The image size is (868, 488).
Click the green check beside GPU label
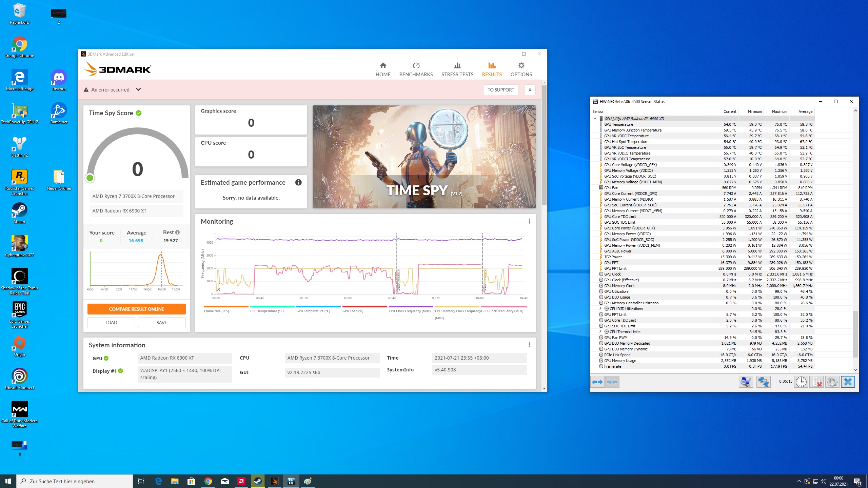(x=106, y=358)
